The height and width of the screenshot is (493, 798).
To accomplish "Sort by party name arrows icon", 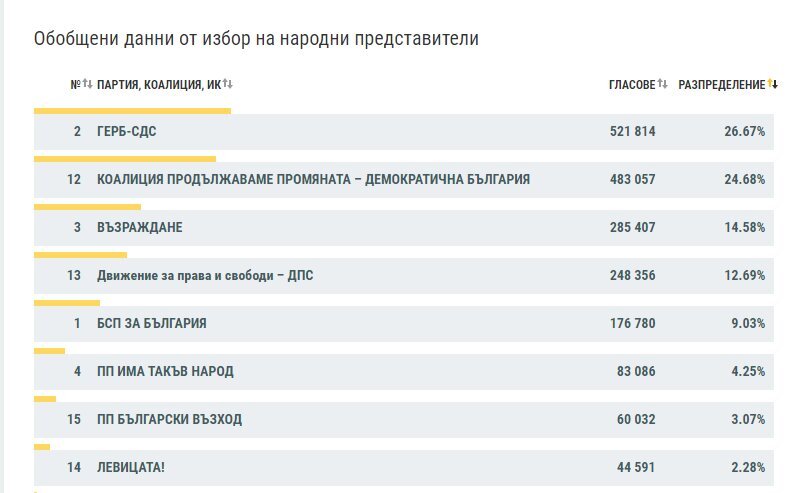I will point(227,84).
